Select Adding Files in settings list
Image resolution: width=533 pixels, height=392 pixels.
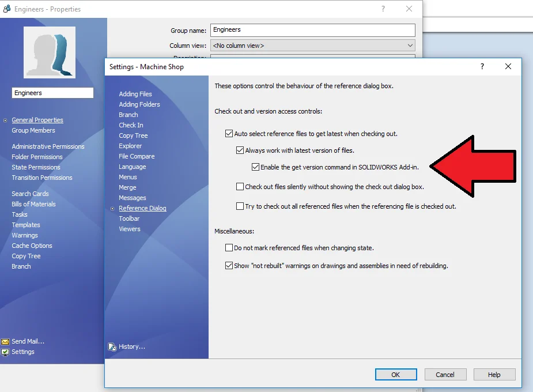pos(135,94)
